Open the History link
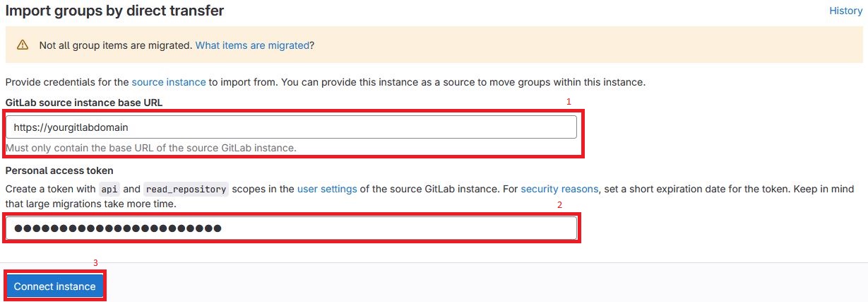The width and height of the screenshot is (868, 302). pyautogui.click(x=845, y=11)
